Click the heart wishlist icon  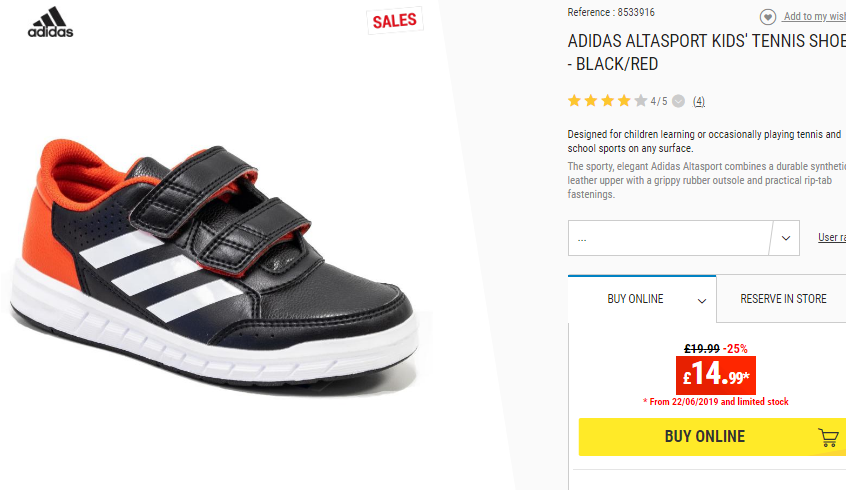pos(768,17)
